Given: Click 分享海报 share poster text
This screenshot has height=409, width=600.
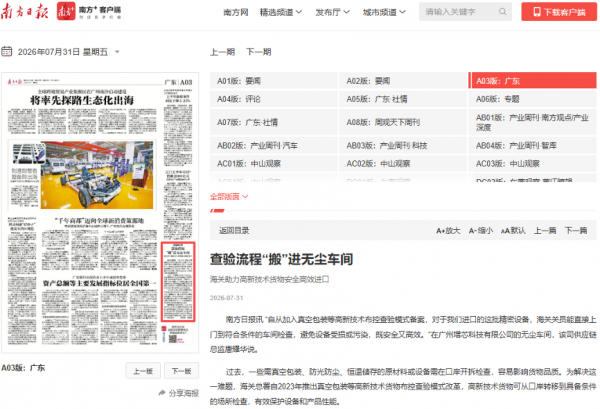Looking at the screenshot, I should click(x=184, y=393).
